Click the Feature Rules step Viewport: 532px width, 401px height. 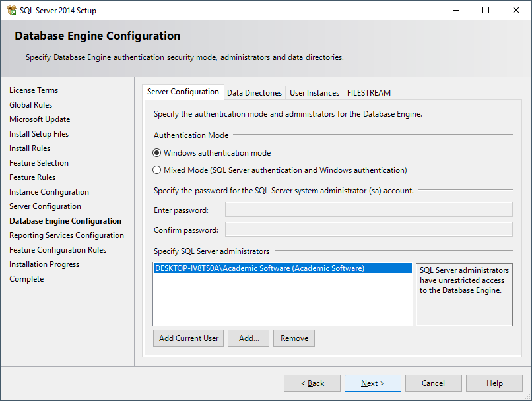pos(32,177)
